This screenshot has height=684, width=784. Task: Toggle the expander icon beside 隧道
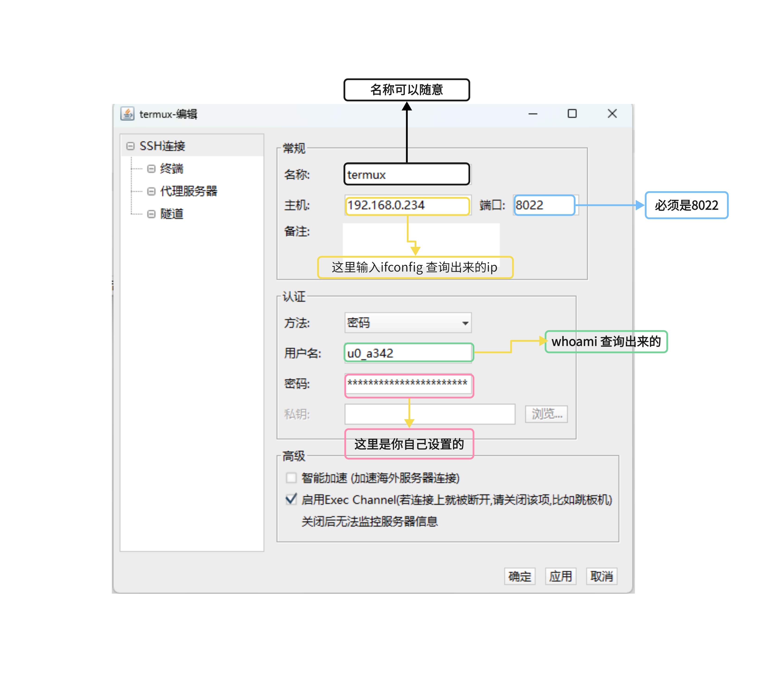click(x=151, y=214)
